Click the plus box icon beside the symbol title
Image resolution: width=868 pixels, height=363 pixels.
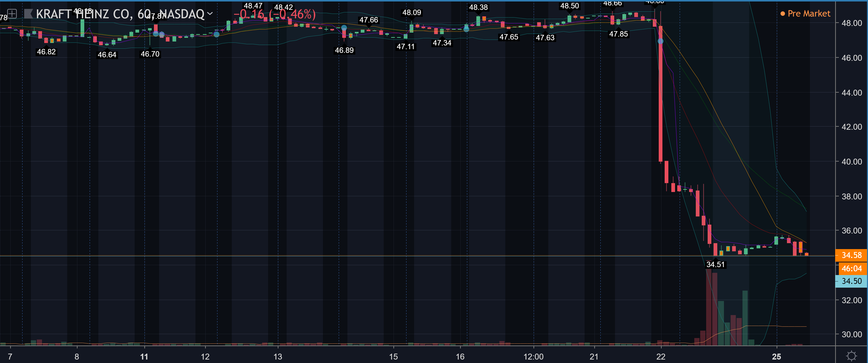click(12, 14)
